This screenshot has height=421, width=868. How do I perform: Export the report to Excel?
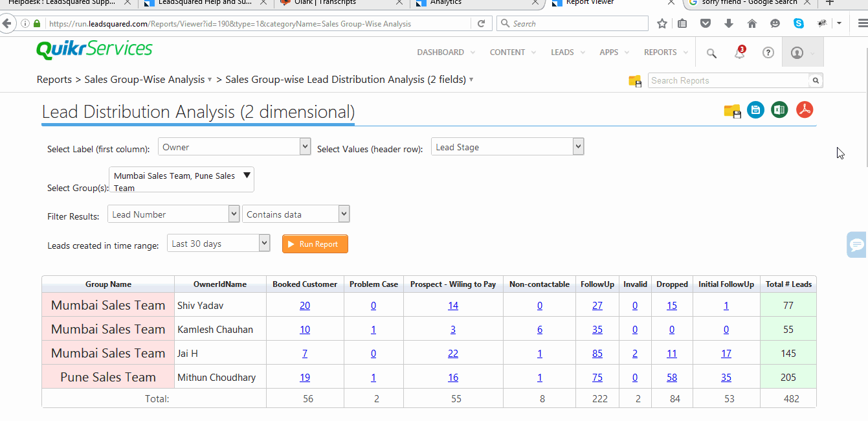point(779,109)
